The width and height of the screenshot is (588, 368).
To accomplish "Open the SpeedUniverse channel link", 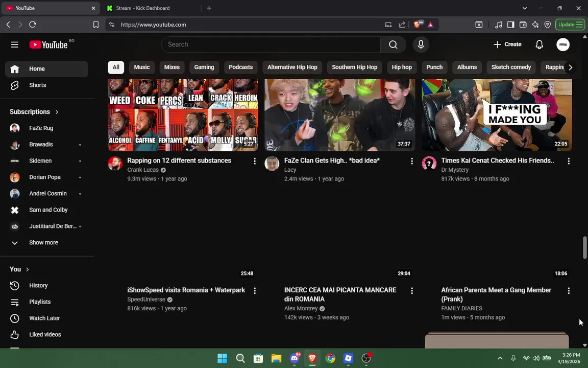I will (146, 300).
